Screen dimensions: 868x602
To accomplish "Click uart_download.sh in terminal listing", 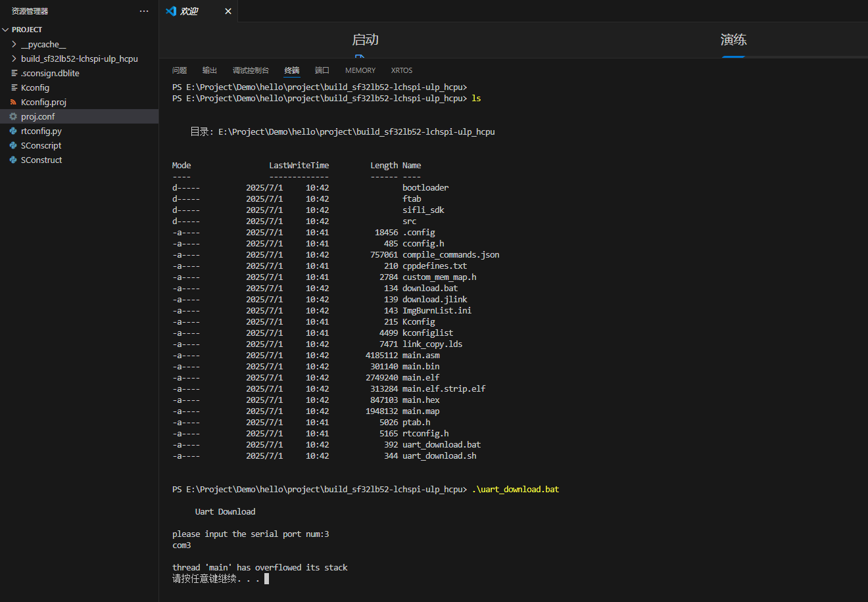I will tap(439, 456).
